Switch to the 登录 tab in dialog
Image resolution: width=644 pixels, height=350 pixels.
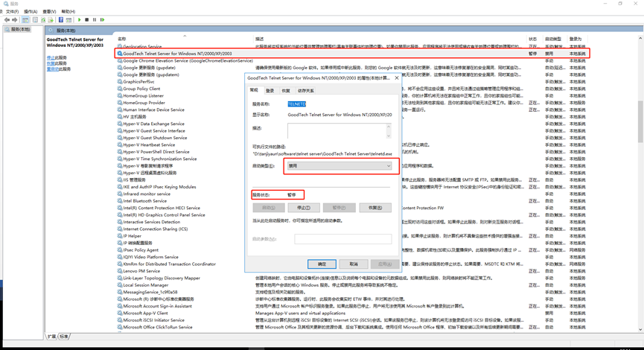coord(270,91)
